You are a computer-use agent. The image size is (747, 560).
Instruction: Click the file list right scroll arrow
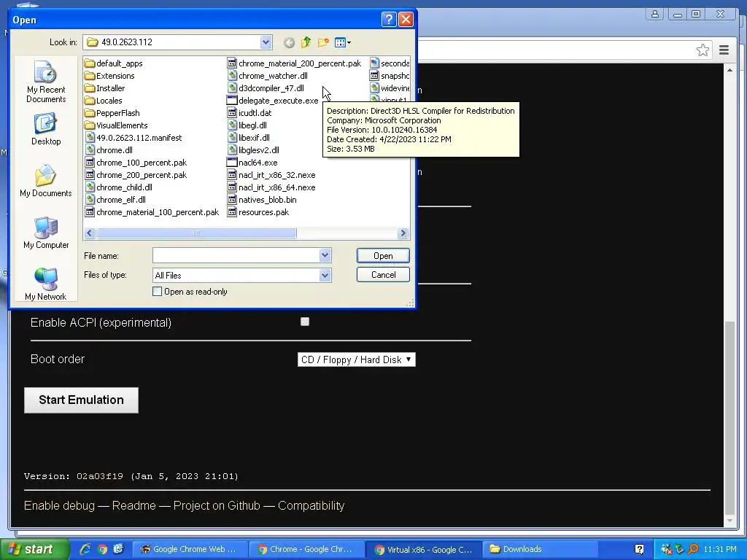click(403, 233)
